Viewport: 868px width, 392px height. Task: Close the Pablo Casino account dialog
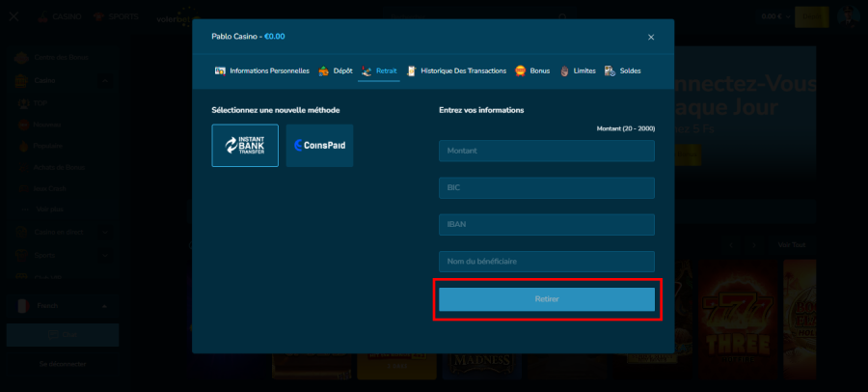[651, 38]
